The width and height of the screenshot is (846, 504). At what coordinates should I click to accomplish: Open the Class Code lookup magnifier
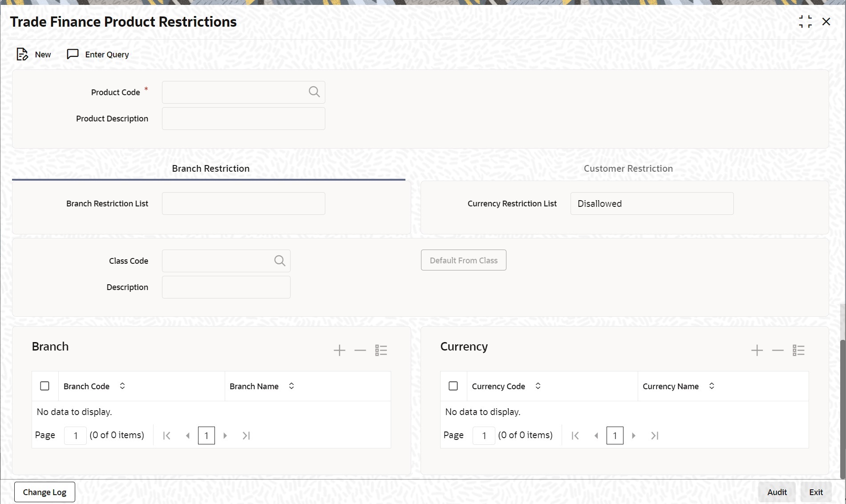coord(279,261)
